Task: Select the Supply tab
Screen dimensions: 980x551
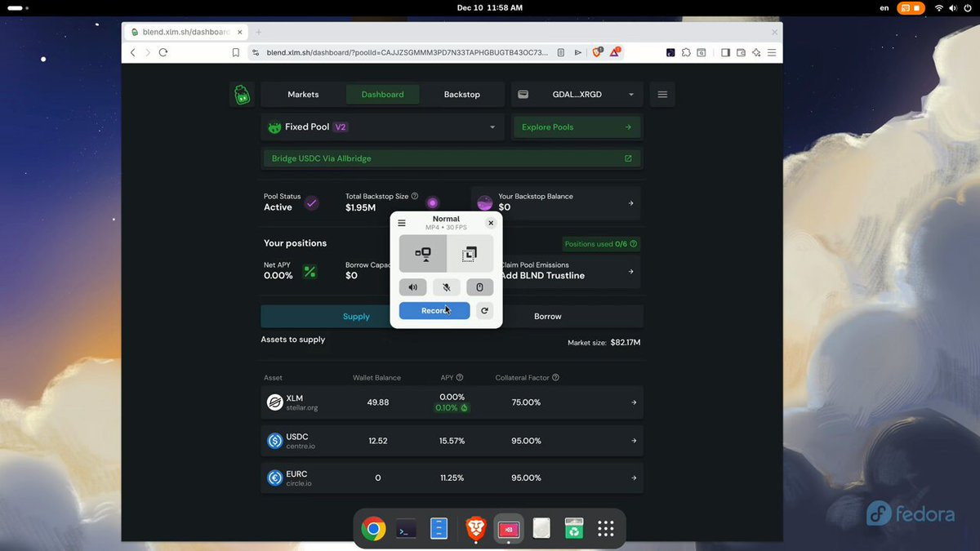Action: [x=356, y=317]
